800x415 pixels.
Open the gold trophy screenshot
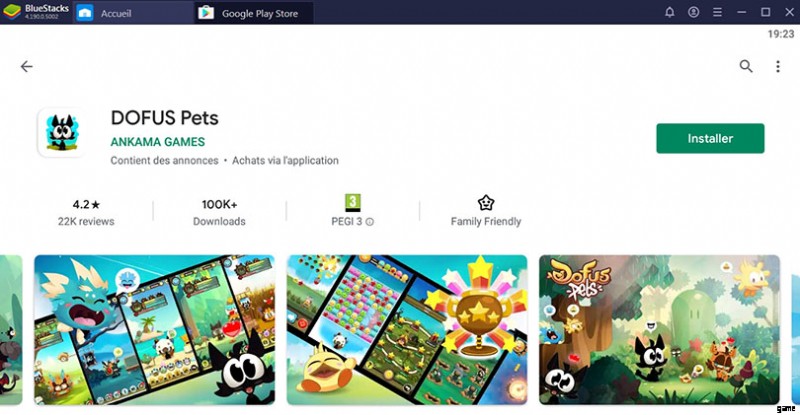[407, 330]
